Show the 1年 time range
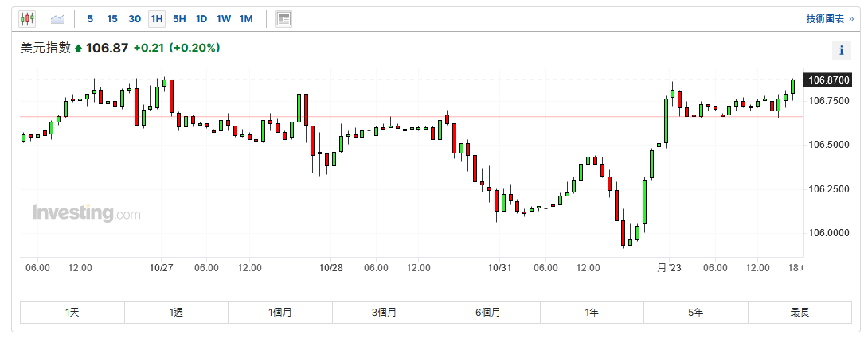The image size is (868, 338). tap(592, 313)
